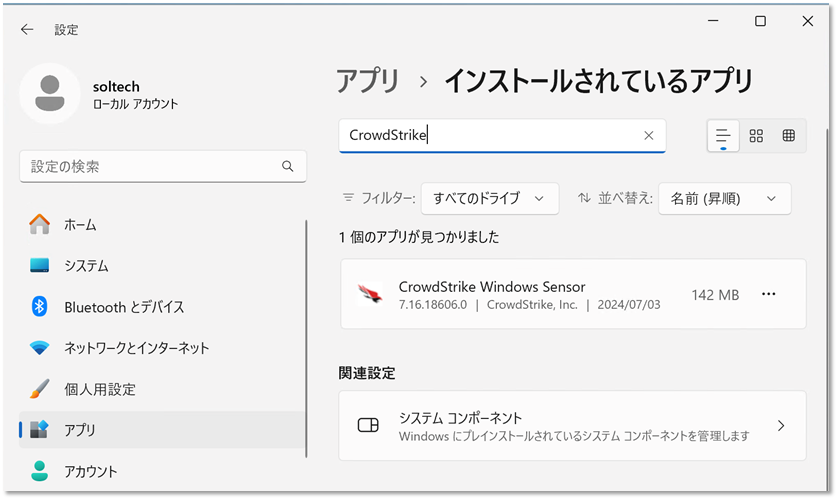Click CrowdStrike Windows Sensor name
The image size is (838, 500).
pos(492,287)
